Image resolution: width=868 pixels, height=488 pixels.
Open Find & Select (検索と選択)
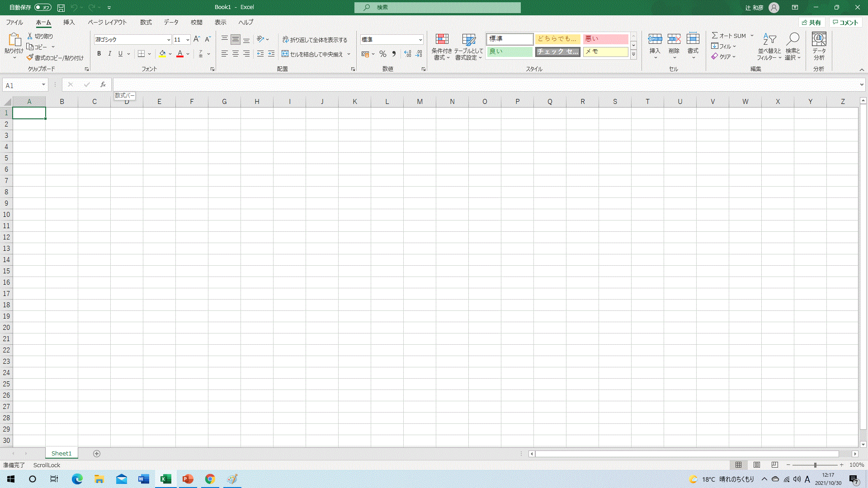point(793,47)
